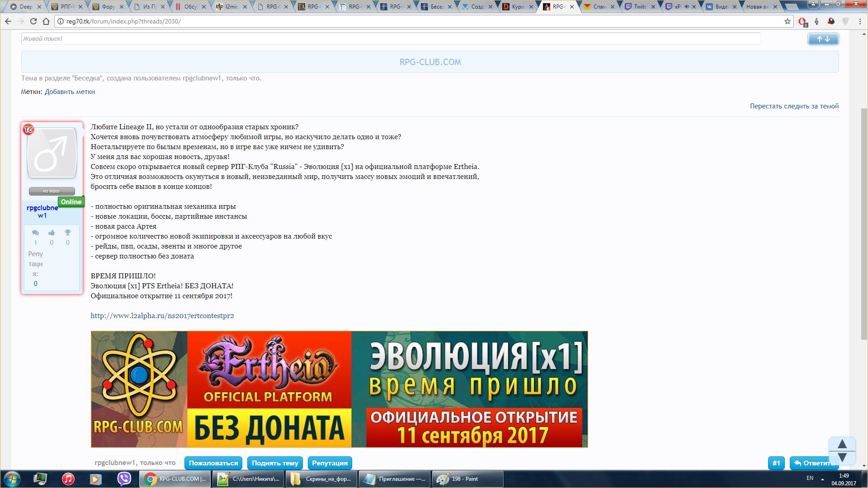Bookmark this page with the star icon
Image resolution: width=868 pixels, height=488 pixels.
pos(787,21)
